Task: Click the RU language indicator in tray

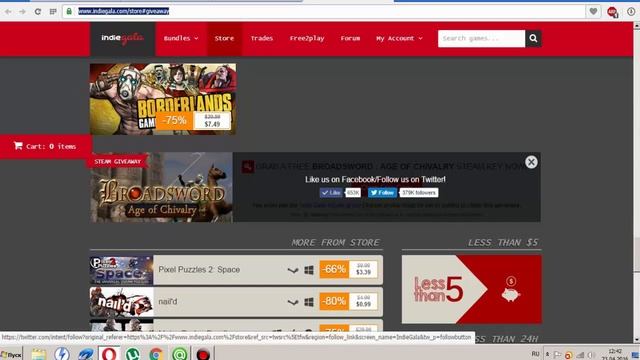Action: (x=536, y=354)
